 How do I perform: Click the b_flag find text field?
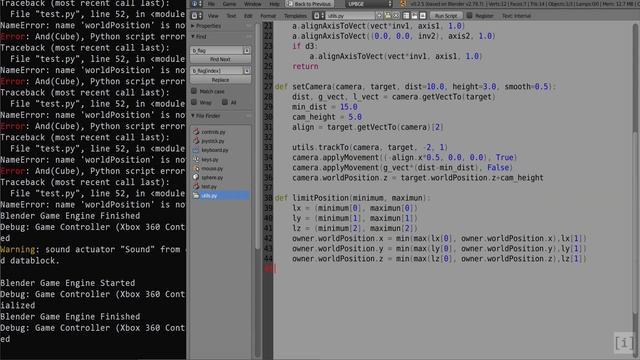[217, 51]
